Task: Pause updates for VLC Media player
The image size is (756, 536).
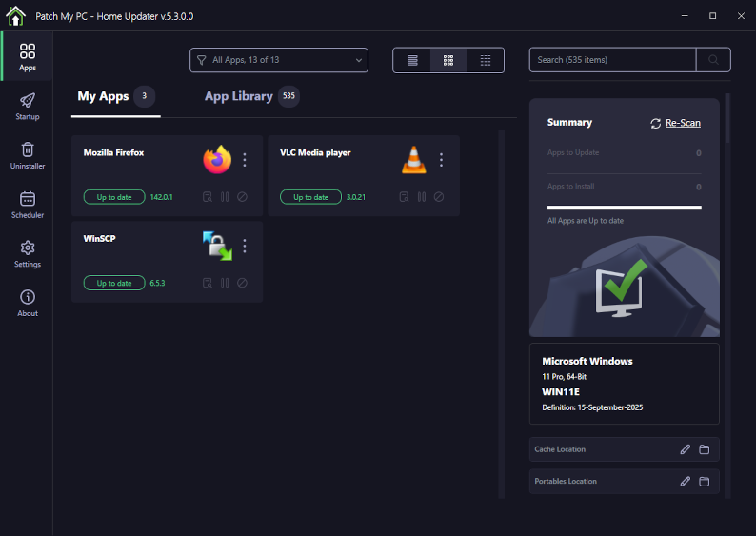Action: [x=422, y=197]
